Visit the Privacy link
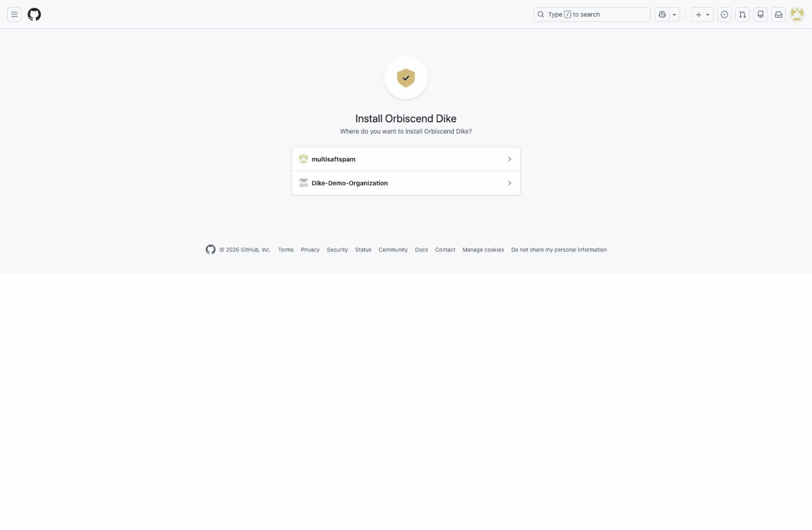Screen dimensions: 812x530 coord(310,250)
